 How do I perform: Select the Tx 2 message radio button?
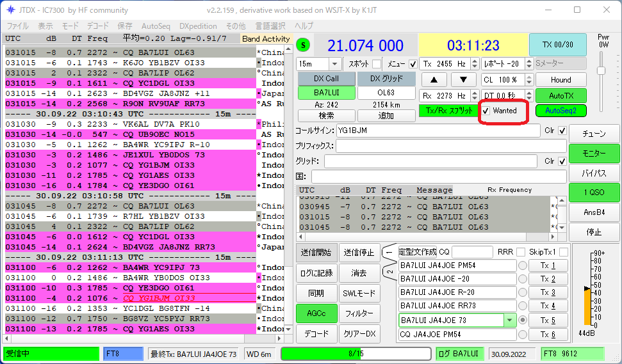coord(523,280)
